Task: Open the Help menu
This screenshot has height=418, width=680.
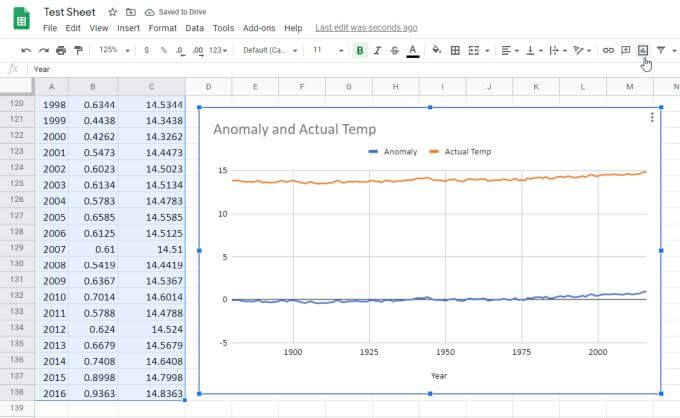Action: [293, 28]
